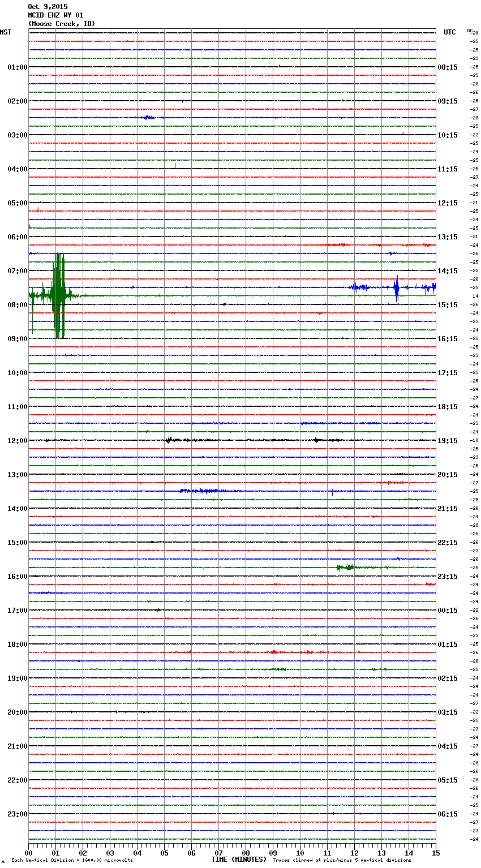Click the 17:00 MST time label
Image resolution: width=481 pixels, height=868 pixels.
[18, 611]
